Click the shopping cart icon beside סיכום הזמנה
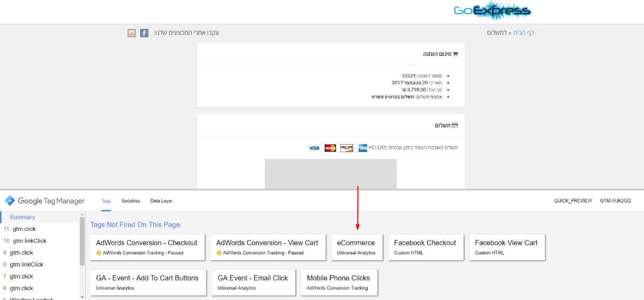The height and width of the screenshot is (300, 644). tap(455, 54)
